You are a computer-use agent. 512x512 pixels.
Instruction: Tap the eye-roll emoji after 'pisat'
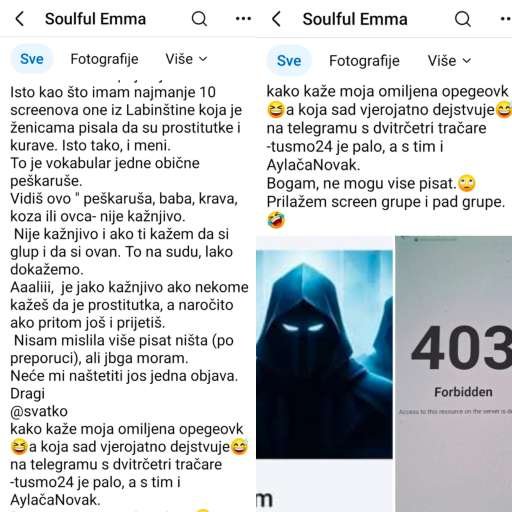click(467, 183)
